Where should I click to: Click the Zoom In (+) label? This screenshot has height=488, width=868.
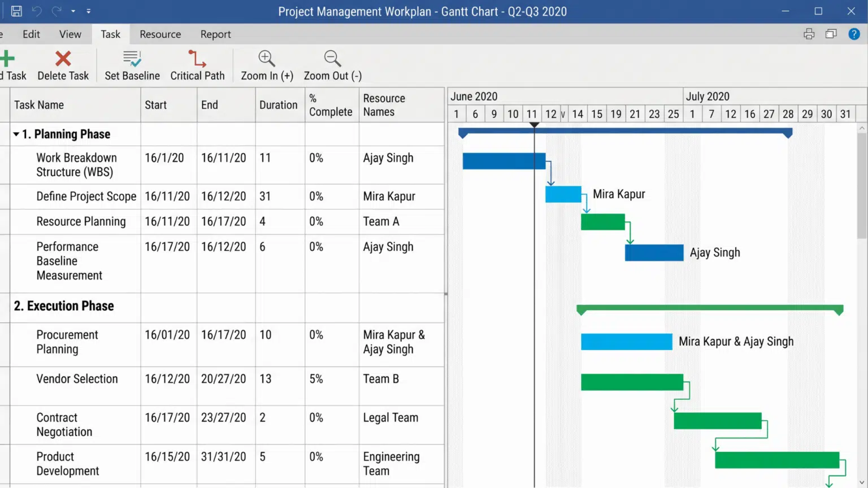tap(267, 76)
